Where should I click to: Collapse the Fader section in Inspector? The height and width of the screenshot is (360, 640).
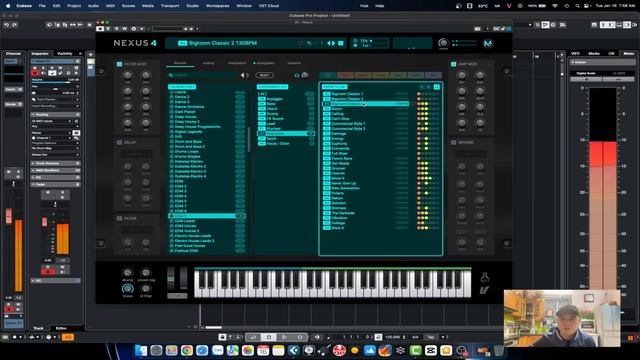pos(56,184)
